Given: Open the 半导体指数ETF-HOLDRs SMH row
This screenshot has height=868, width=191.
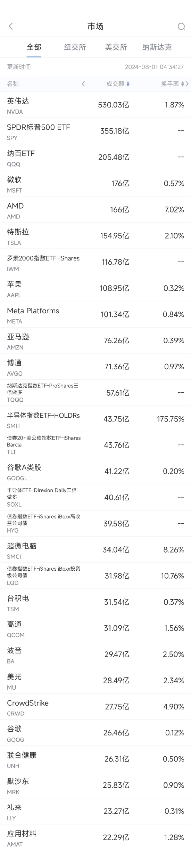Looking at the screenshot, I should (95, 419).
